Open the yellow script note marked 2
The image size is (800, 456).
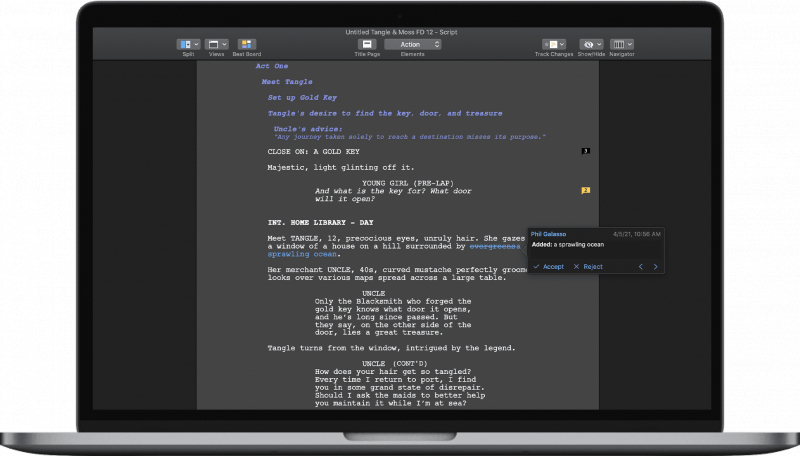586,190
